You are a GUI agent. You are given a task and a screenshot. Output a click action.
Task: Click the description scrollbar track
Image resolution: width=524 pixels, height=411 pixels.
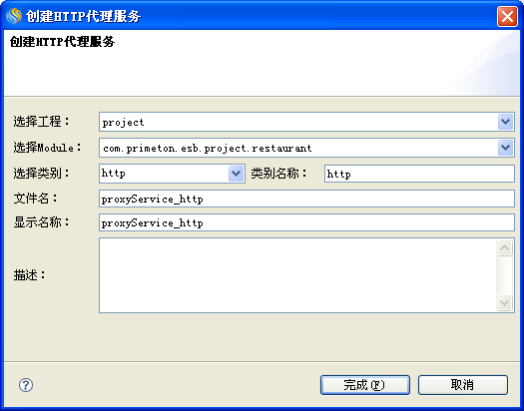pos(505,275)
